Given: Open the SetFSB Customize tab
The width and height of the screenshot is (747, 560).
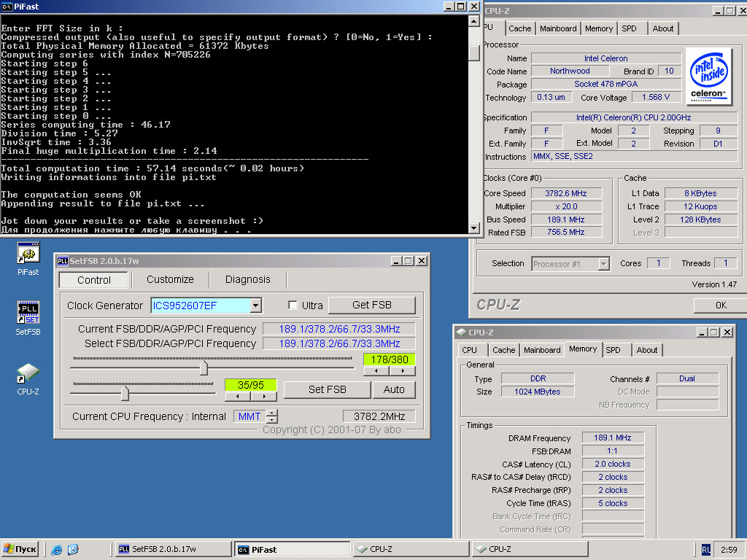Looking at the screenshot, I should (170, 279).
